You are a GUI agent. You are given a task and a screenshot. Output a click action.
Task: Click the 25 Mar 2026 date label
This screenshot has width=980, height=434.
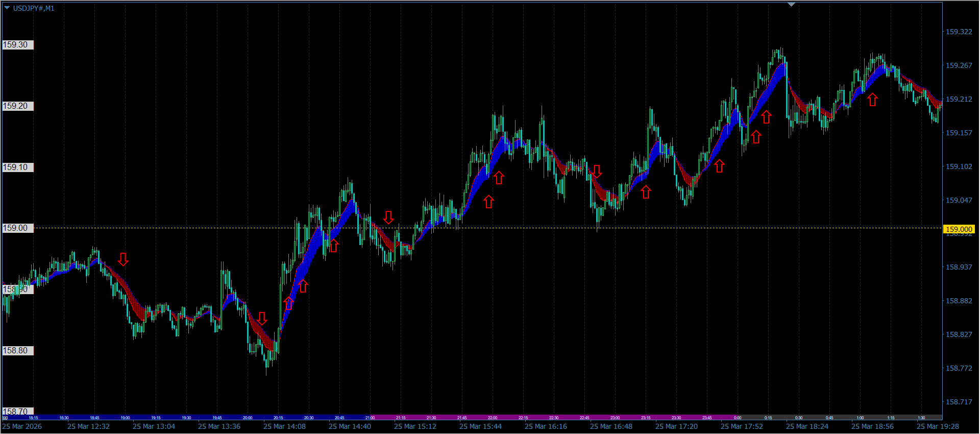click(22, 427)
